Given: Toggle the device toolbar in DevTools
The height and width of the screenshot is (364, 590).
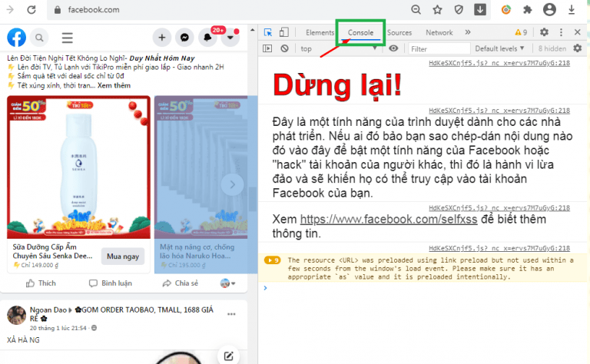Looking at the screenshot, I should [x=284, y=32].
